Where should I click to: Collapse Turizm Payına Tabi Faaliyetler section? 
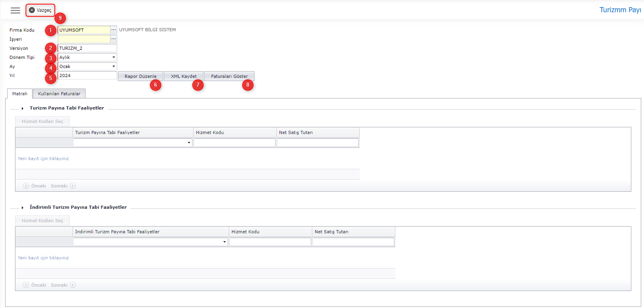tap(23, 108)
